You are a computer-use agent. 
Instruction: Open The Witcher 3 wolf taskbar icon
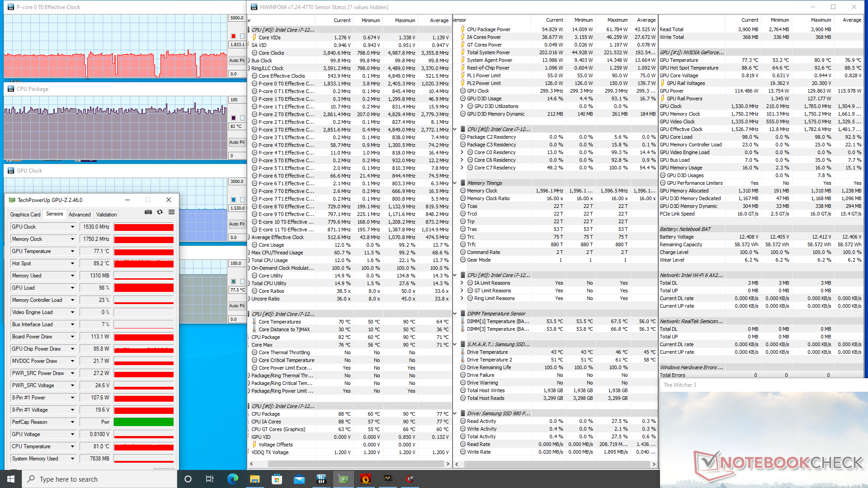pyautogui.click(x=388, y=479)
